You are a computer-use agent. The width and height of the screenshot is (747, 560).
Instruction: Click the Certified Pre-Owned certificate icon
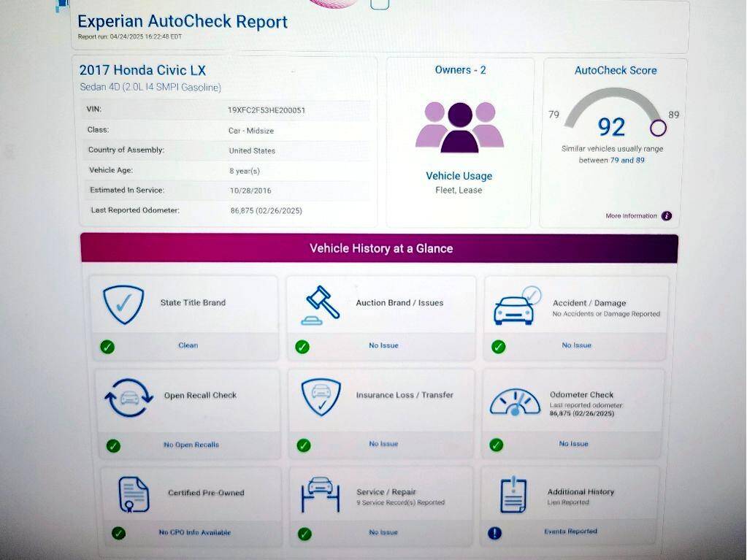pos(134,495)
